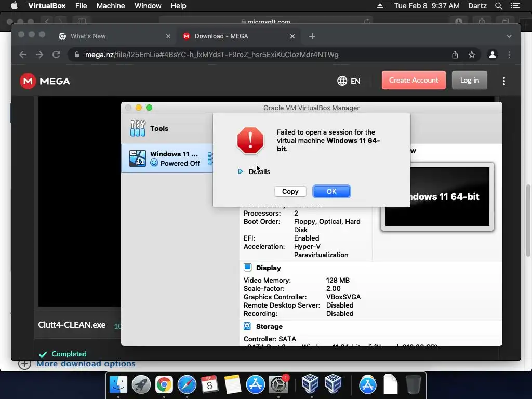The height and width of the screenshot is (399, 532).
Task: Expand the Details disclosure triangle
Action: point(240,171)
